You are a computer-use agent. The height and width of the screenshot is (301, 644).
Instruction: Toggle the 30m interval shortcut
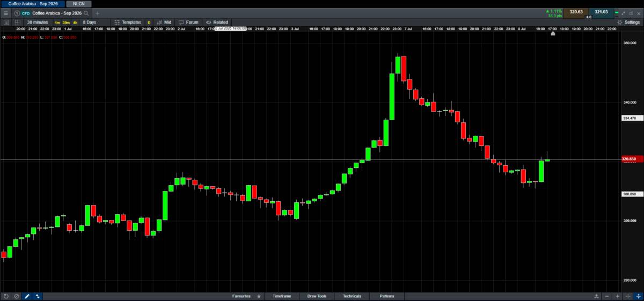coord(66,23)
